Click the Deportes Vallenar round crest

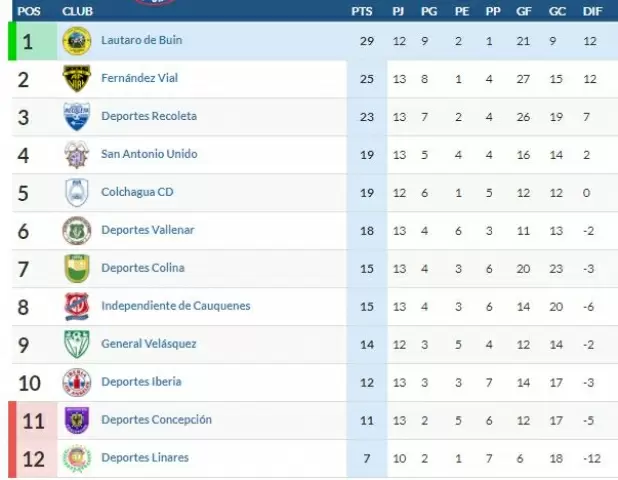[x=77, y=230]
